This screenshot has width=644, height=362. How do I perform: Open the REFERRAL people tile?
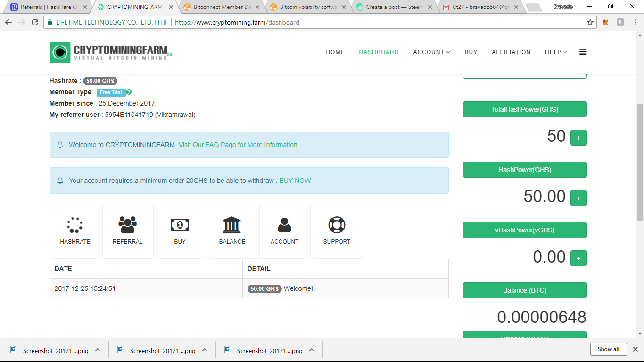point(128,231)
